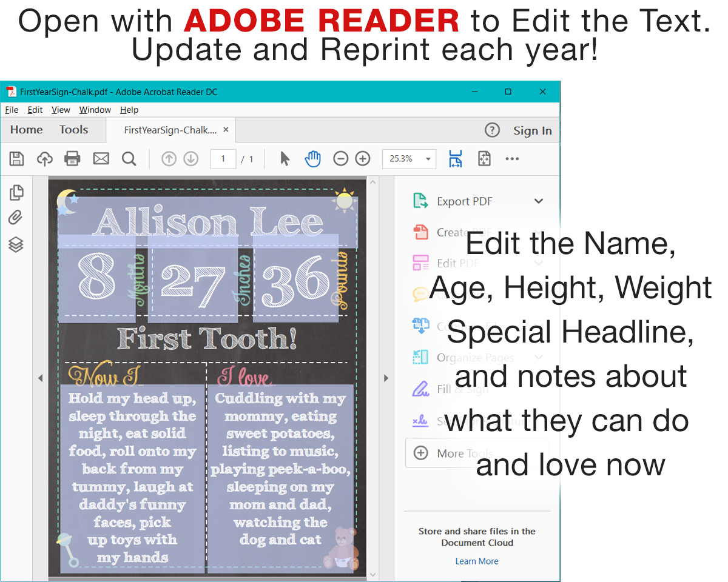This screenshot has width=728, height=582.
Task: Open the Attachments paperclip panel
Action: tap(16, 218)
